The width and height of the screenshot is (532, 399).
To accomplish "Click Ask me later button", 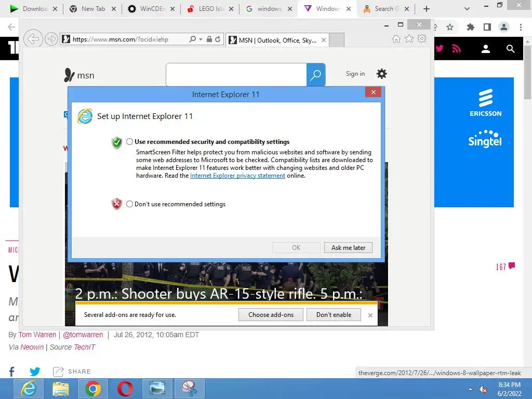I will (348, 248).
